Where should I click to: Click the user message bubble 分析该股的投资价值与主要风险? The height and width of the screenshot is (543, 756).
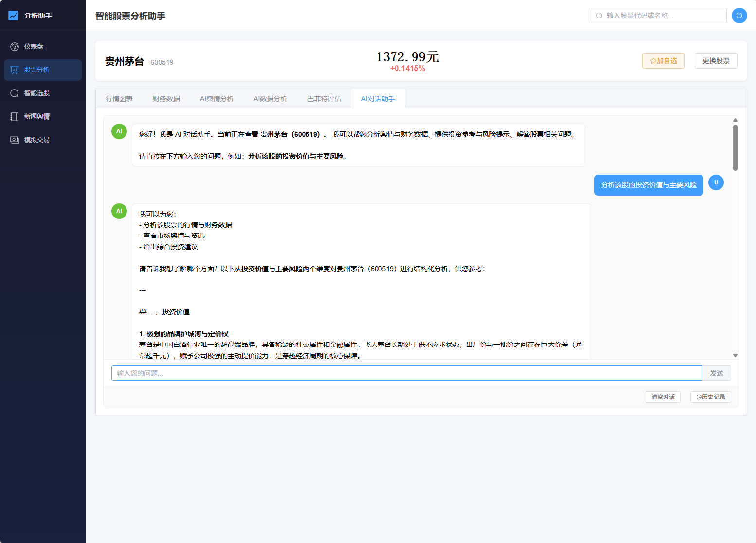pos(649,185)
